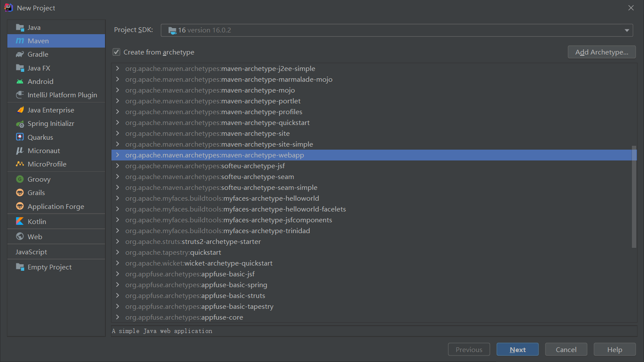The width and height of the screenshot is (644, 362).
Task: Select maven-archetype-mojo row text
Action: [210, 90]
